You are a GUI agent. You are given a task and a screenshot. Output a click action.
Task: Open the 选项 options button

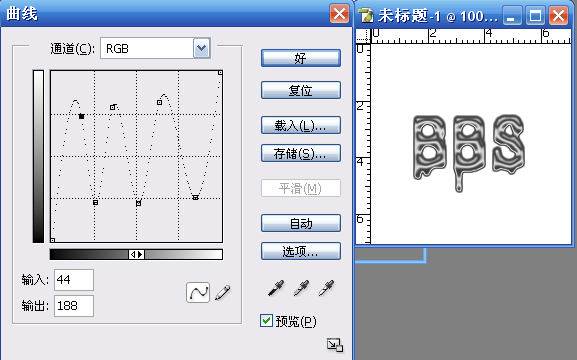point(301,251)
